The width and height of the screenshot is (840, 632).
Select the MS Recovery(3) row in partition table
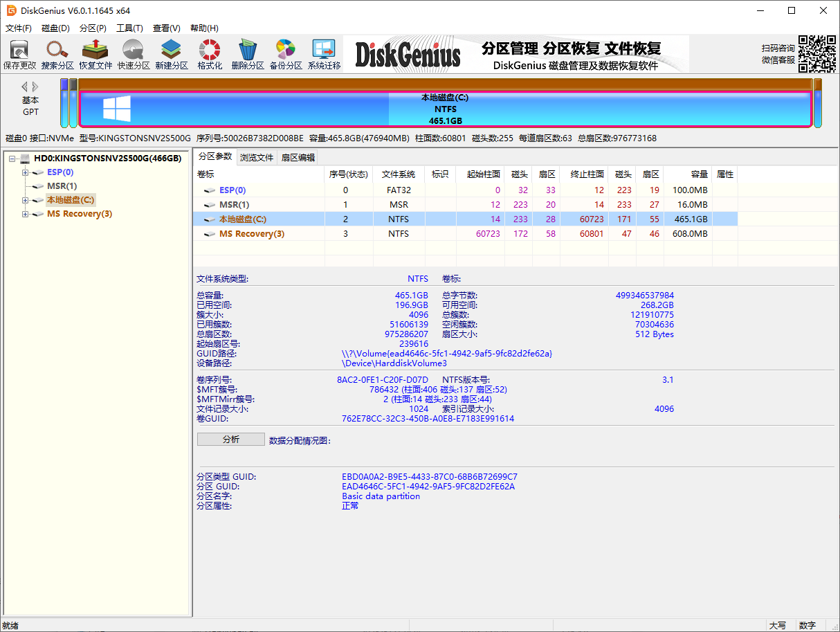click(252, 234)
